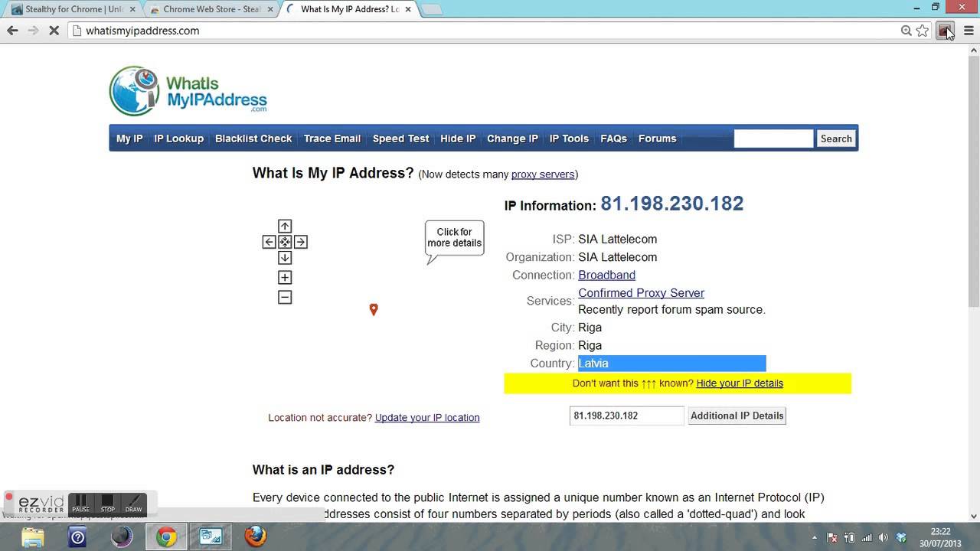Pan the map down with the down arrow
980x551 pixels.
285,258
